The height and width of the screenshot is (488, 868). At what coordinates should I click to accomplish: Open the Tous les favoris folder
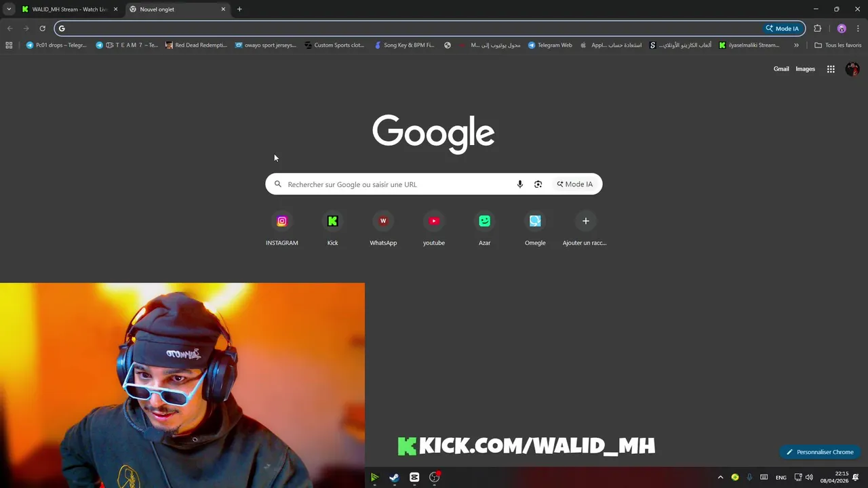[x=838, y=45]
